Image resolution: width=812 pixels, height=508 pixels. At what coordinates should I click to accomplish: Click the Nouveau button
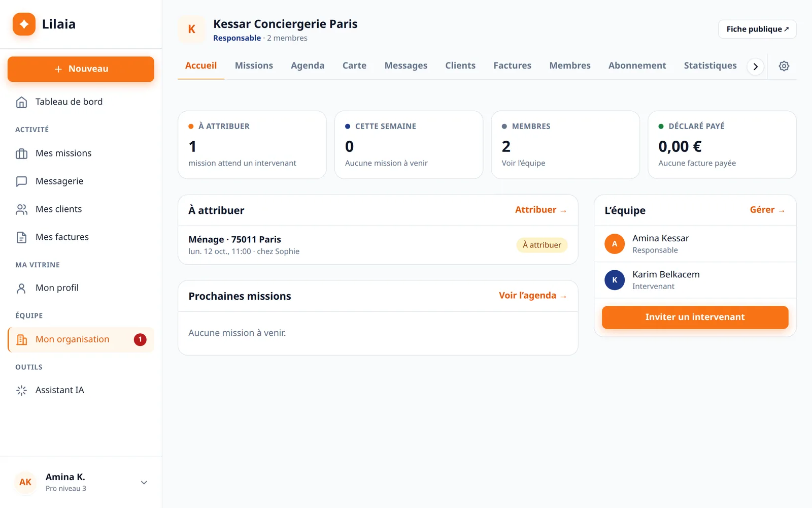pyautogui.click(x=81, y=69)
